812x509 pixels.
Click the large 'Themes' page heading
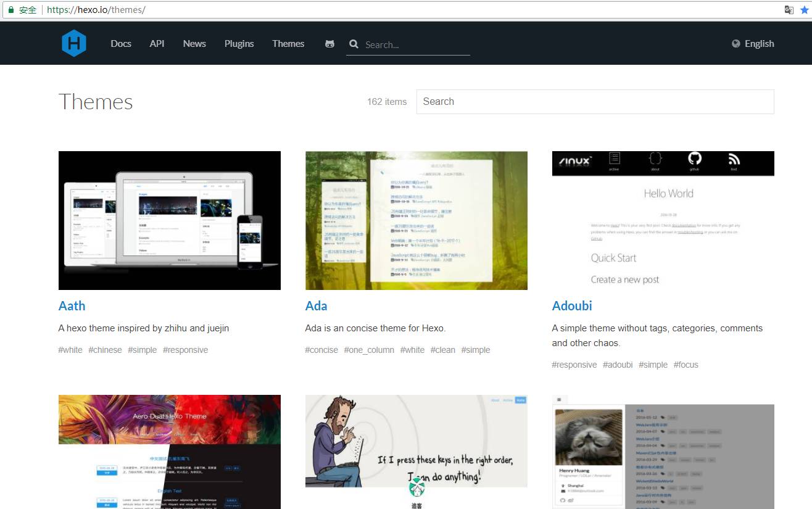point(96,102)
